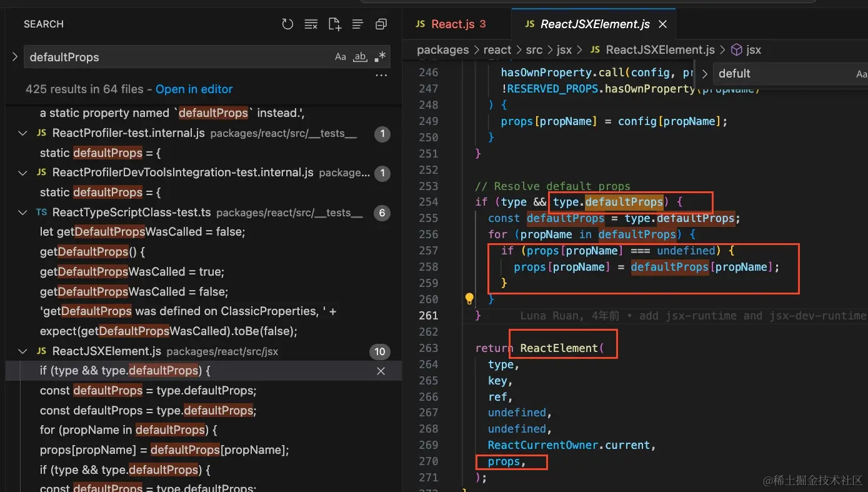Collapse ReactTypeScriptClass-test.ts results
This screenshot has width=868, height=492.
22,213
